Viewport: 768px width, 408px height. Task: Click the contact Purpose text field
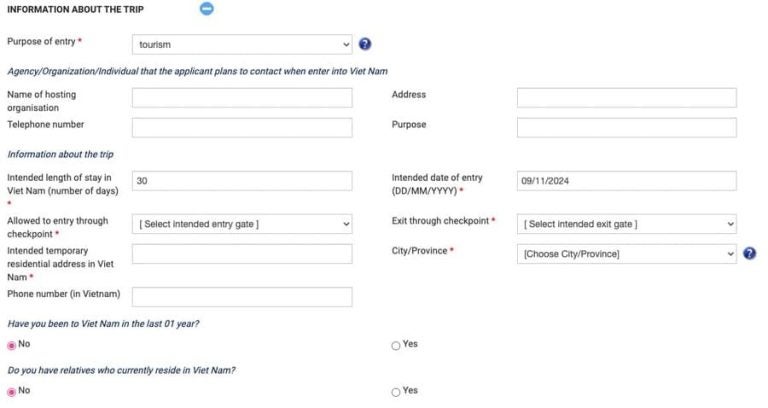coord(626,128)
